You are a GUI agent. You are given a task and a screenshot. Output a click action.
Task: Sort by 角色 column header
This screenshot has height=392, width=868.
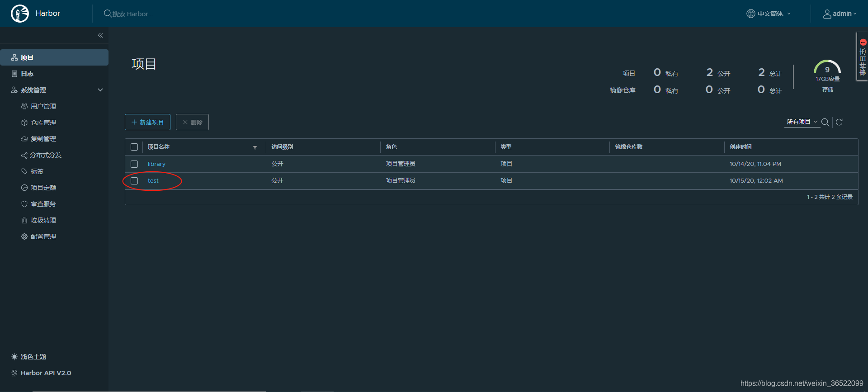(x=392, y=147)
